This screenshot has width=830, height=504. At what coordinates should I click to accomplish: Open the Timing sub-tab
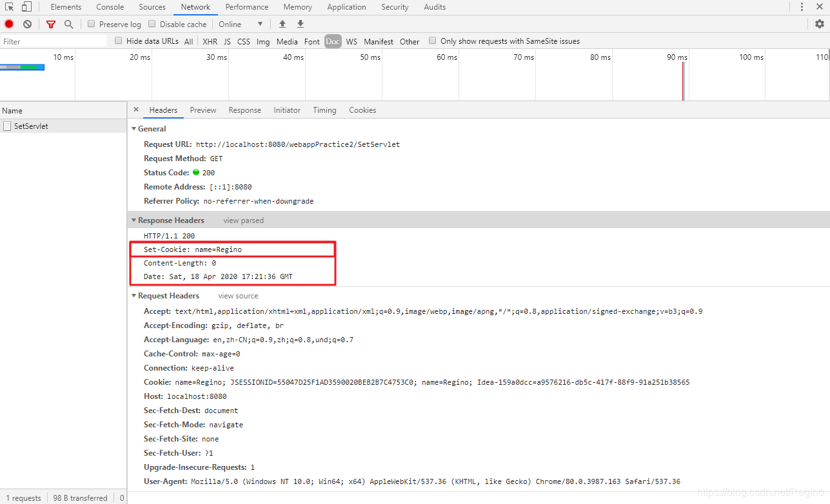[x=324, y=110]
